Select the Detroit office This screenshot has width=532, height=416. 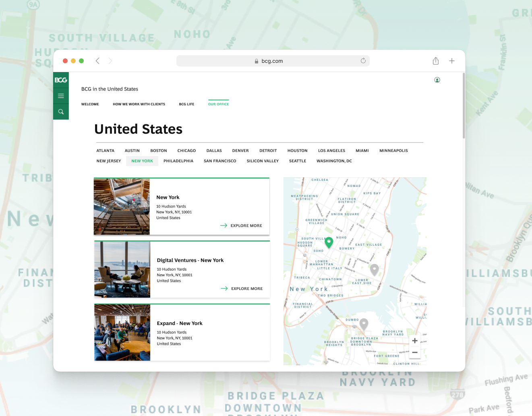point(268,151)
